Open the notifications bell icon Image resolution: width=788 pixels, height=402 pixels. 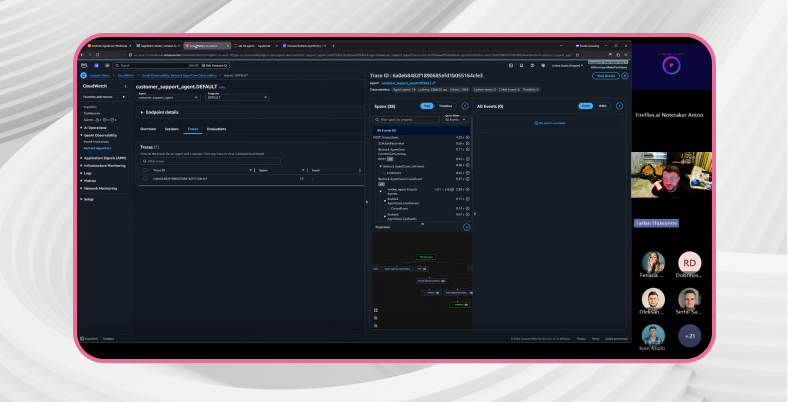click(x=522, y=65)
